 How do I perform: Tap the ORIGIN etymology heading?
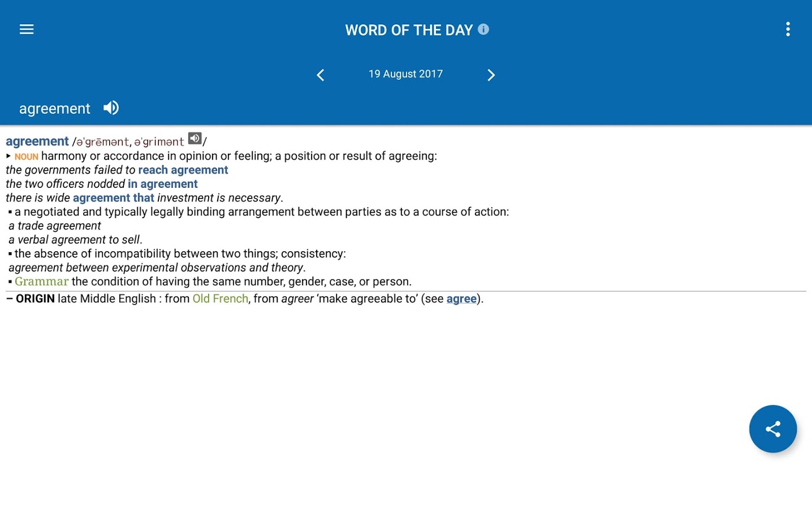[35, 299]
